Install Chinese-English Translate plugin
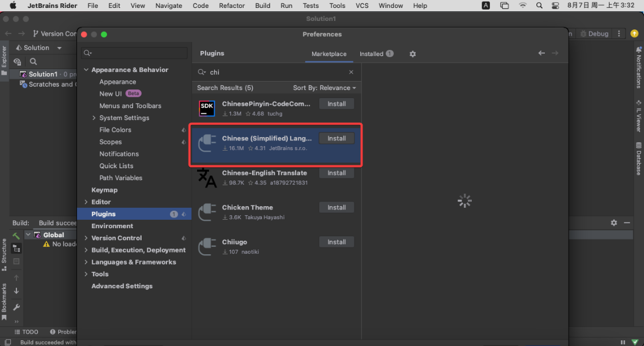644x346 pixels. [x=336, y=173]
